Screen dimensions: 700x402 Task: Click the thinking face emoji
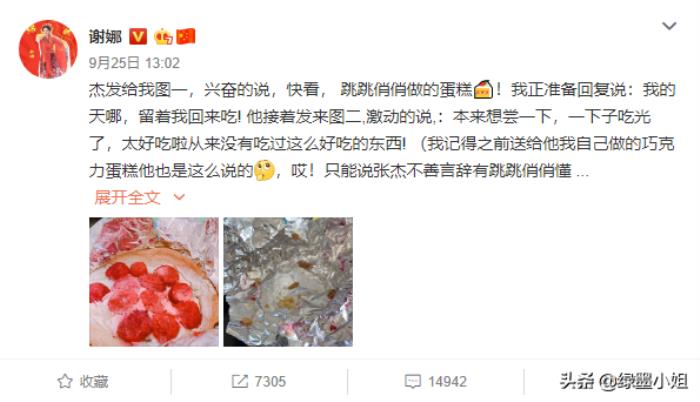[264, 170]
